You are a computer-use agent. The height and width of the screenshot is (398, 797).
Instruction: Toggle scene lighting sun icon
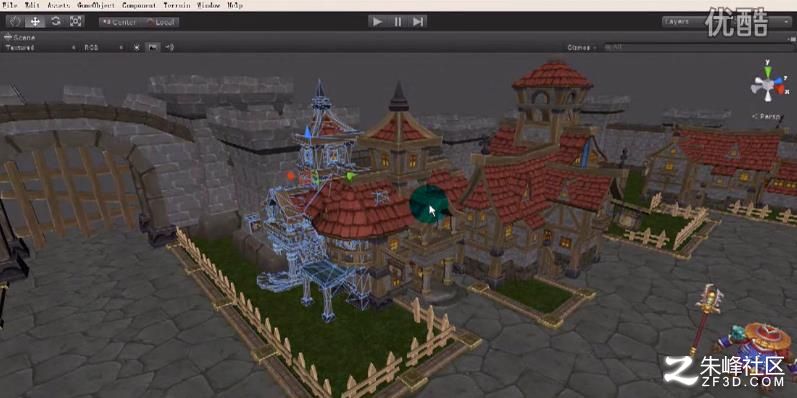137,47
